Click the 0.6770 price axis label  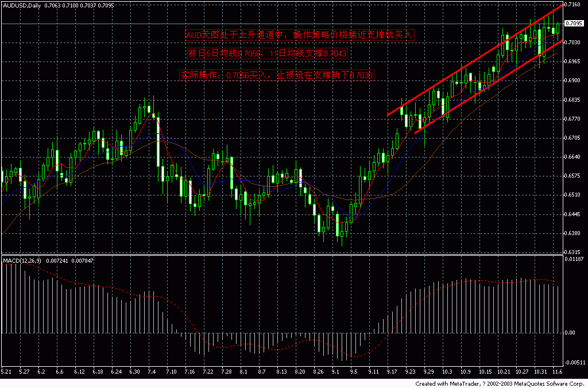(x=574, y=119)
